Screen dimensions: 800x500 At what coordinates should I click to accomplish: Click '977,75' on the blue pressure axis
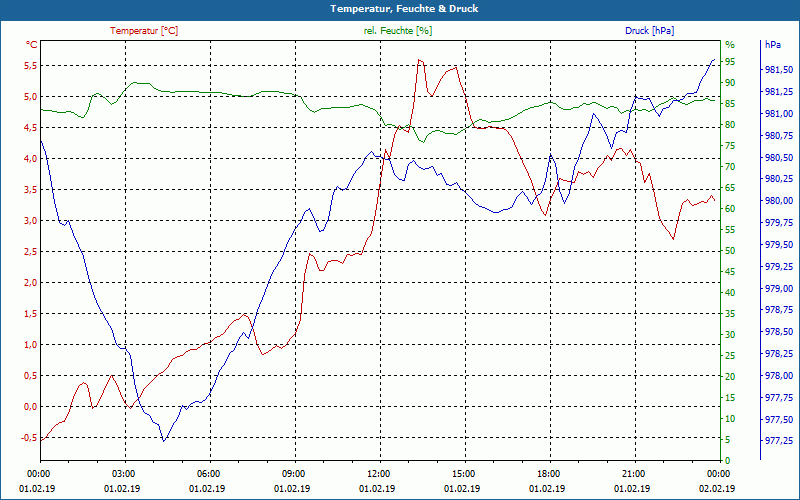pyautogui.click(x=779, y=397)
